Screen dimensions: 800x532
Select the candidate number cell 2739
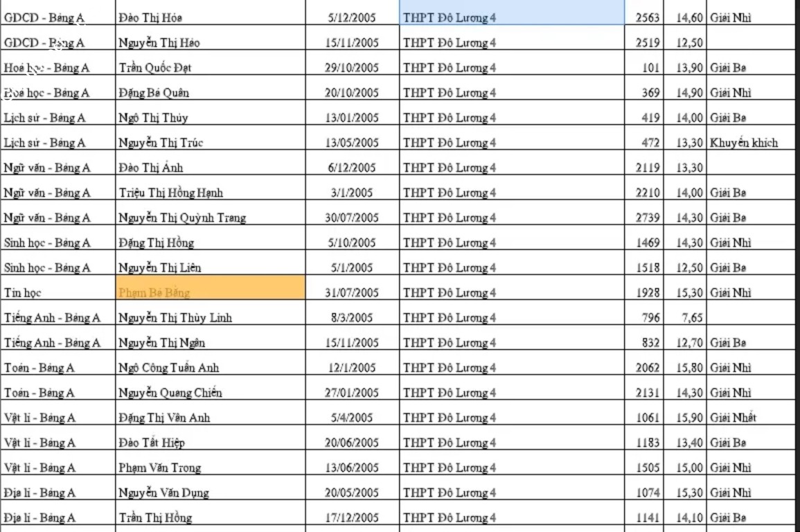point(644,218)
